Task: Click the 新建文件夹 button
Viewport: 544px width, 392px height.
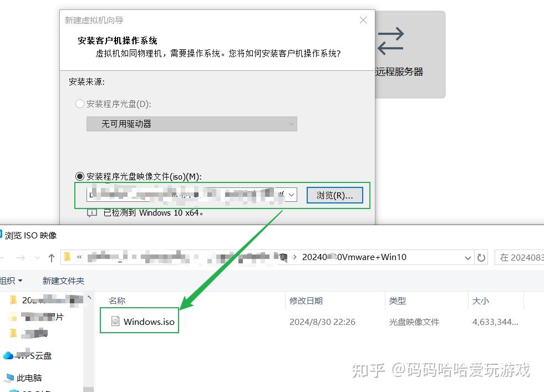Action: [63, 281]
